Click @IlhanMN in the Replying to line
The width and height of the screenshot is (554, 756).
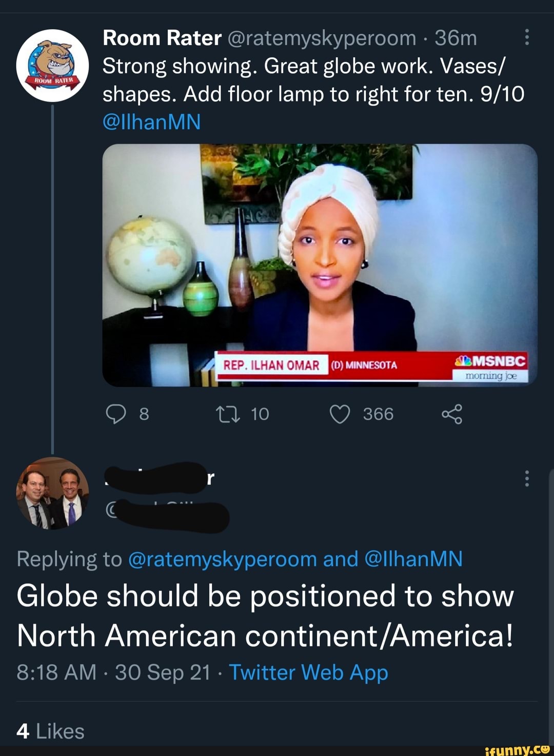[x=413, y=559]
